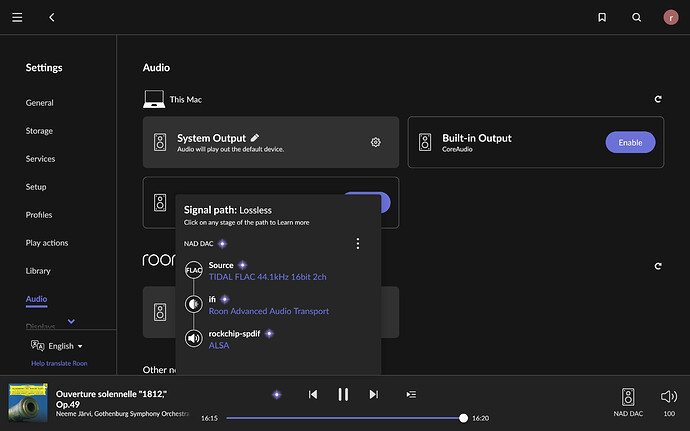Click the ALSA output link
Screen dimensions: 690x431
click(x=219, y=346)
